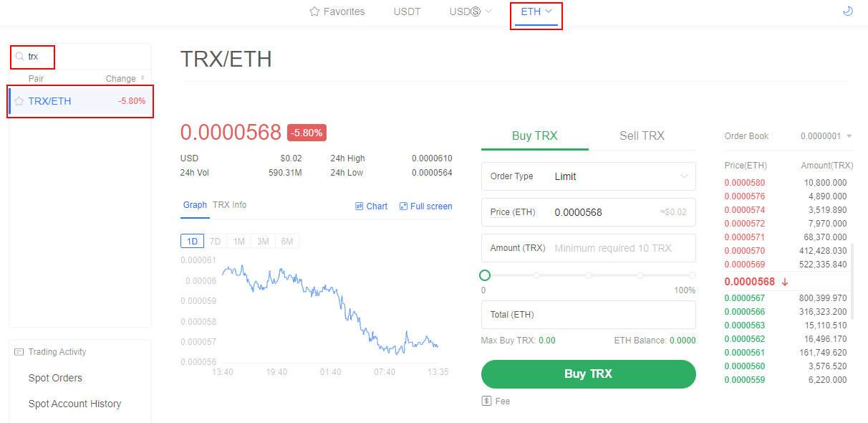The width and height of the screenshot is (868, 423).
Task: Switch to the TRX Info tab
Action: tap(229, 204)
